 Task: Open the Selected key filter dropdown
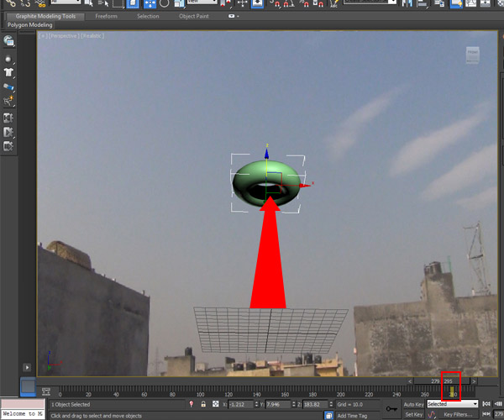click(452, 404)
